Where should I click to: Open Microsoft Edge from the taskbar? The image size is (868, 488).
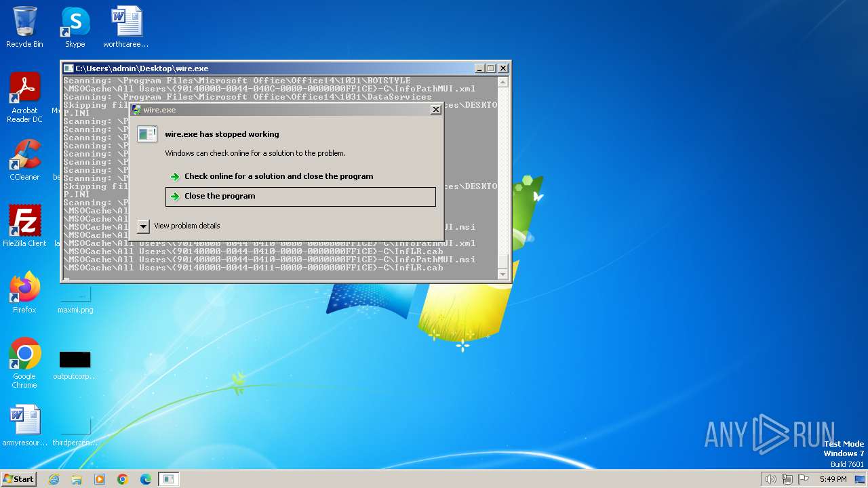pyautogui.click(x=146, y=479)
